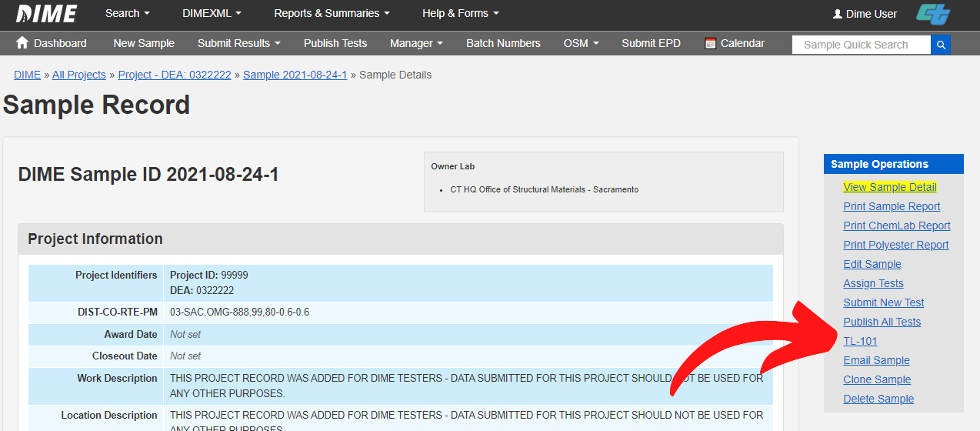Go to New Sample page
980x431 pixels.
(144, 43)
